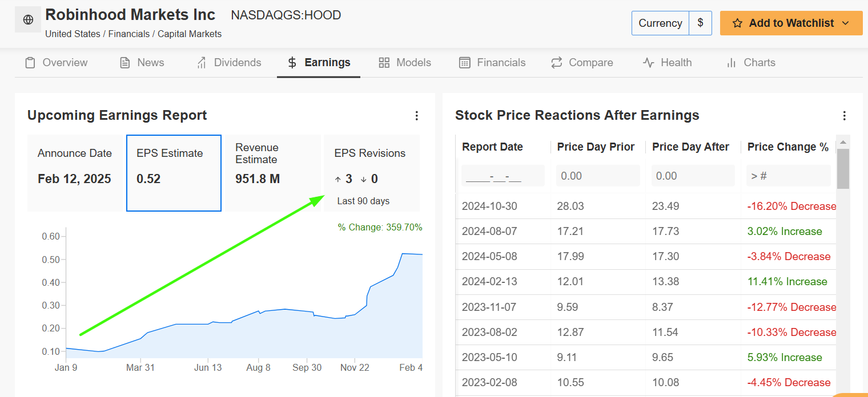Switch to the News tab

142,63
